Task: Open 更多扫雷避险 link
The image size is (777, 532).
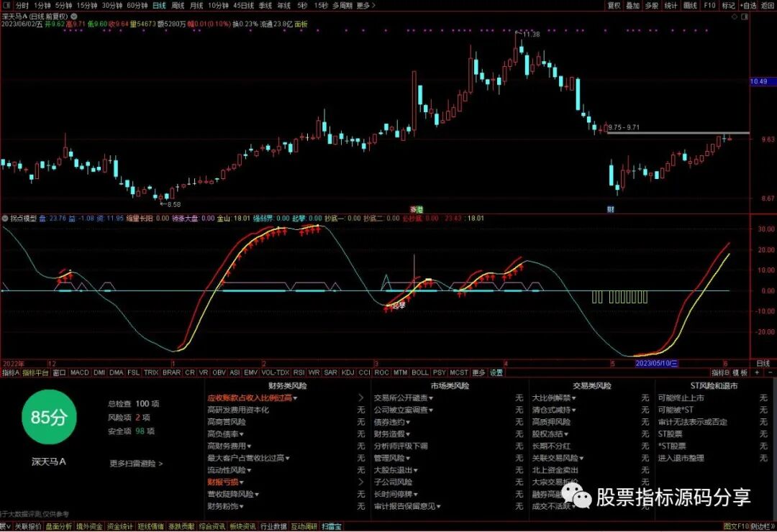Action: (x=136, y=464)
